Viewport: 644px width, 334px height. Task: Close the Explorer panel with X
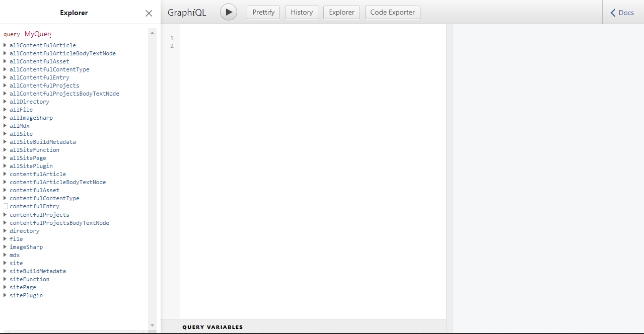tap(149, 13)
